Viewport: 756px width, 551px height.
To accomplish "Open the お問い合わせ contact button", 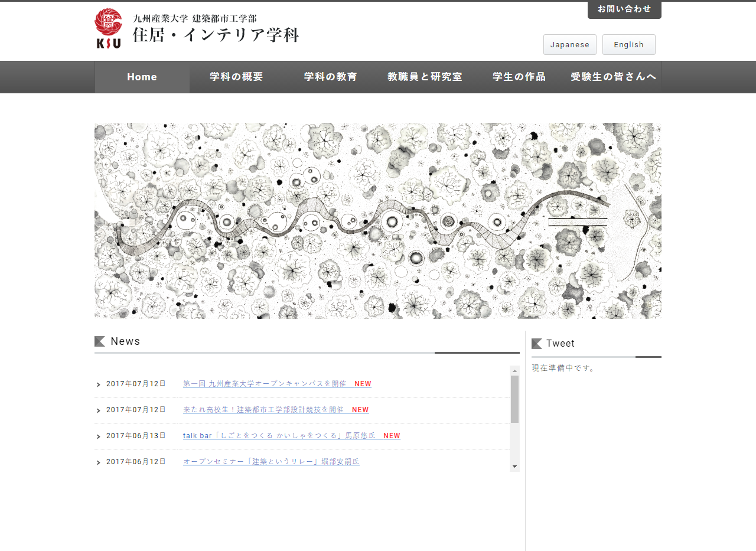I will pyautogui.click(x=624, y=9).
